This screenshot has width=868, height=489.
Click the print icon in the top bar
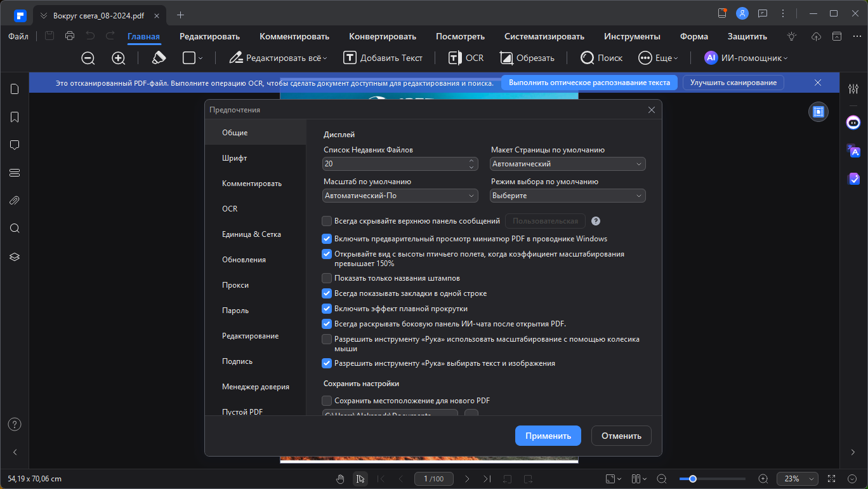70,36
